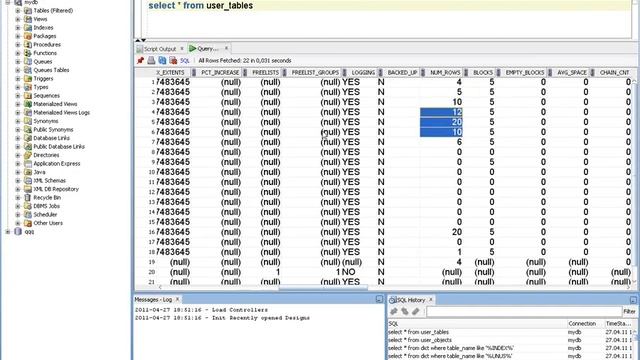The image size is (640, 360).
Task: Click the third SQL History toolbar icon
Action: point(416,311)
